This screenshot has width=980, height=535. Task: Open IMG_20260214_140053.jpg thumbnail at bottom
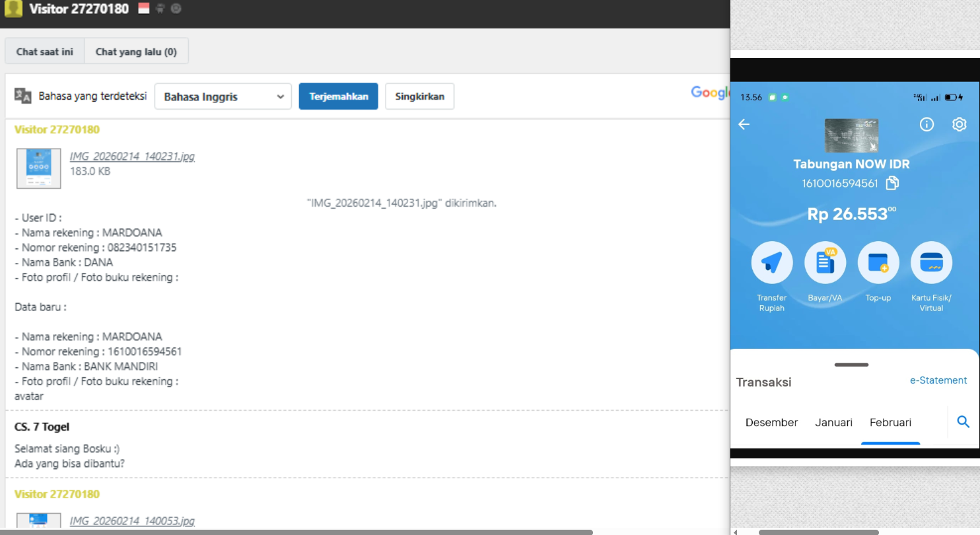[39, 520]
